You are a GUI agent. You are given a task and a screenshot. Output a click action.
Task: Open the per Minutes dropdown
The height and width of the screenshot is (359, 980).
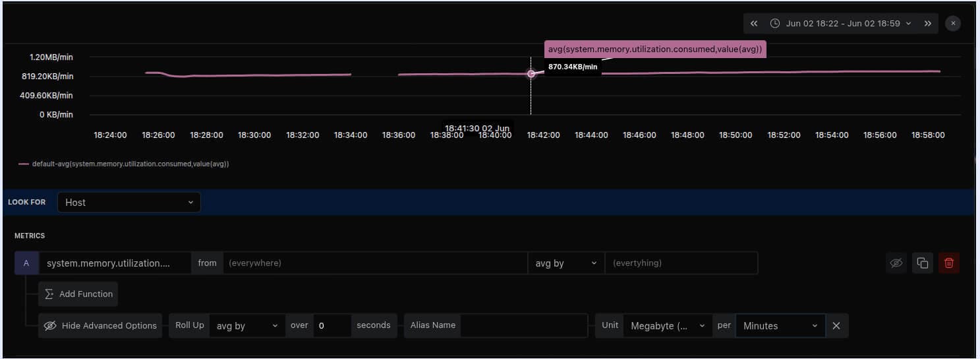[780, 325]
